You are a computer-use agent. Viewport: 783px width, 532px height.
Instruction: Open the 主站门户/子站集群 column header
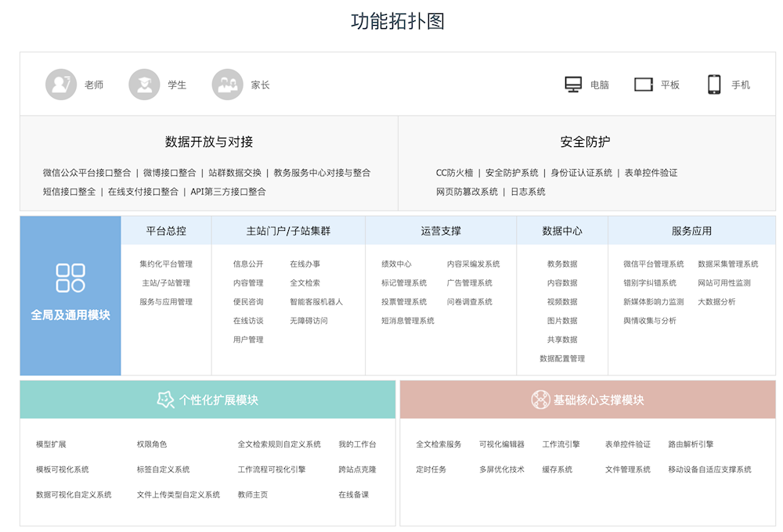288,231
